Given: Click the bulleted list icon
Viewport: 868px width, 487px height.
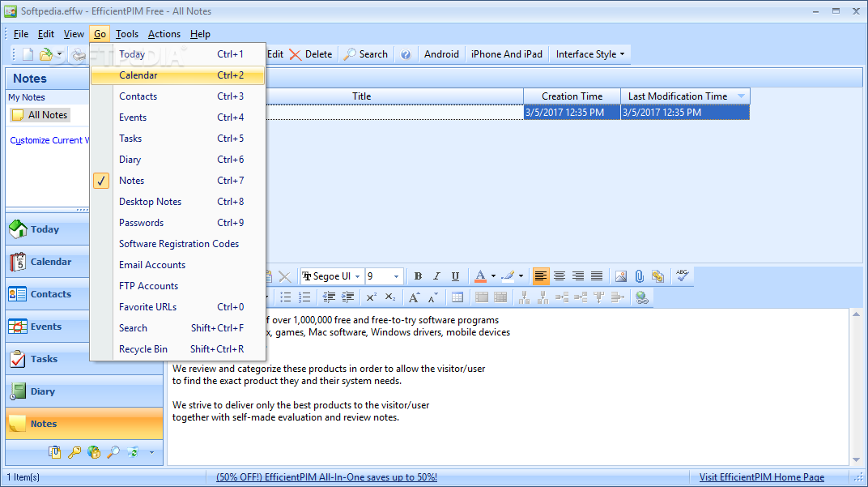Looking at the screenshot, I should pyautogui.click(x=286, y=297).
